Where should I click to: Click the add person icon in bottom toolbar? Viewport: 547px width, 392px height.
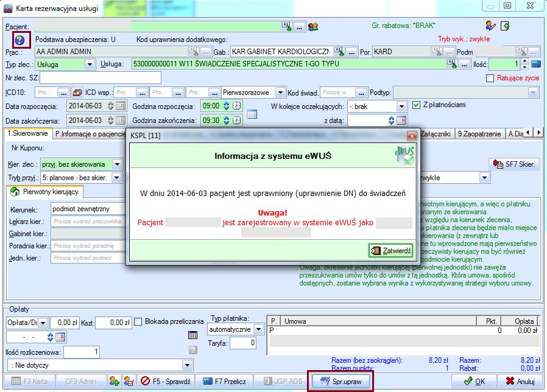114,381
